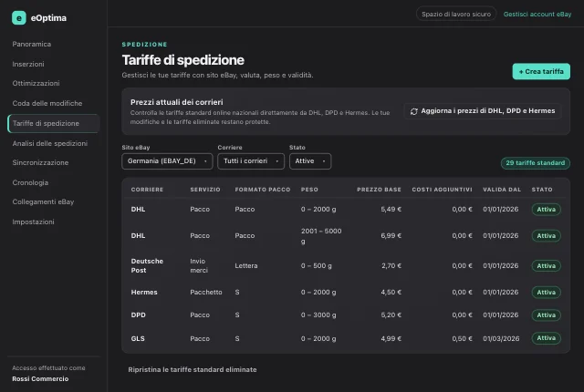Click the Deutsche Post carrier name
Screen dimensions: 584x392
click(x=147, y=265)
